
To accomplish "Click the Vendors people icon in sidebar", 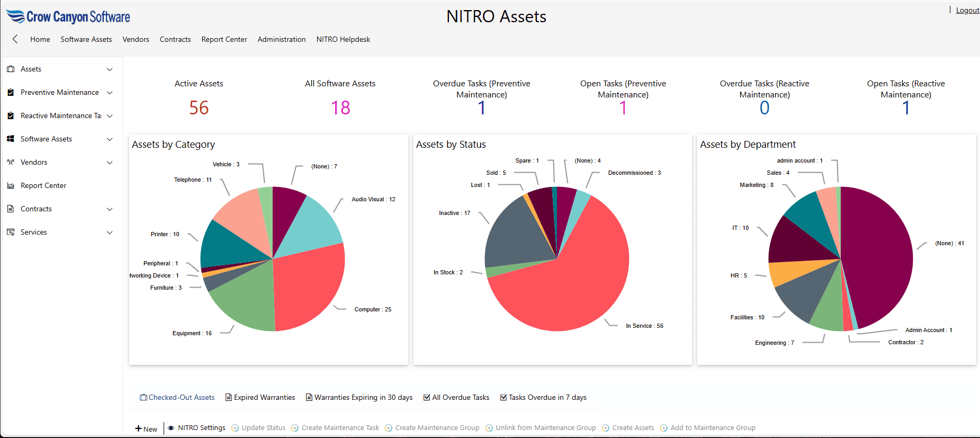I will (11, 162).
